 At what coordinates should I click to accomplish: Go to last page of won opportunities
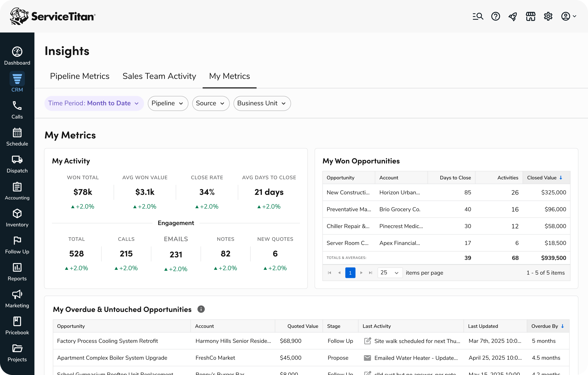pyautogui.click(x=371, y=273)
